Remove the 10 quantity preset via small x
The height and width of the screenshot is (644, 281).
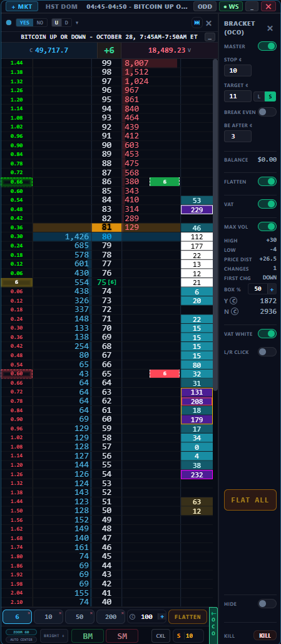(60, 613)
